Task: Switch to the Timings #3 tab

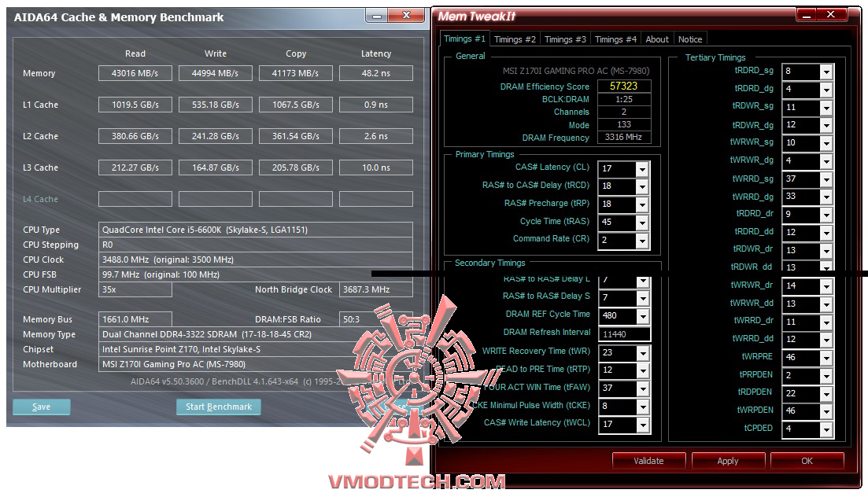Action: click(565, 39)
